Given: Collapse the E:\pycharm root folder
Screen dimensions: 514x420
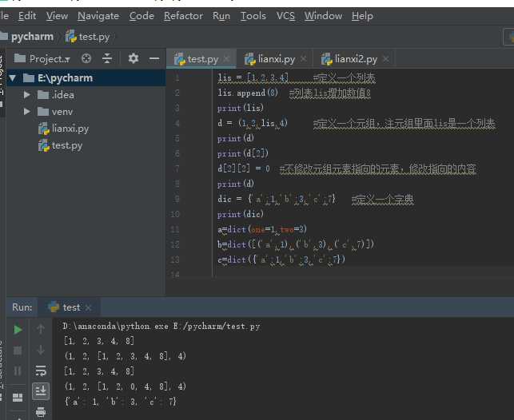Looking at the screenshot, I should [x=13, y=78].
